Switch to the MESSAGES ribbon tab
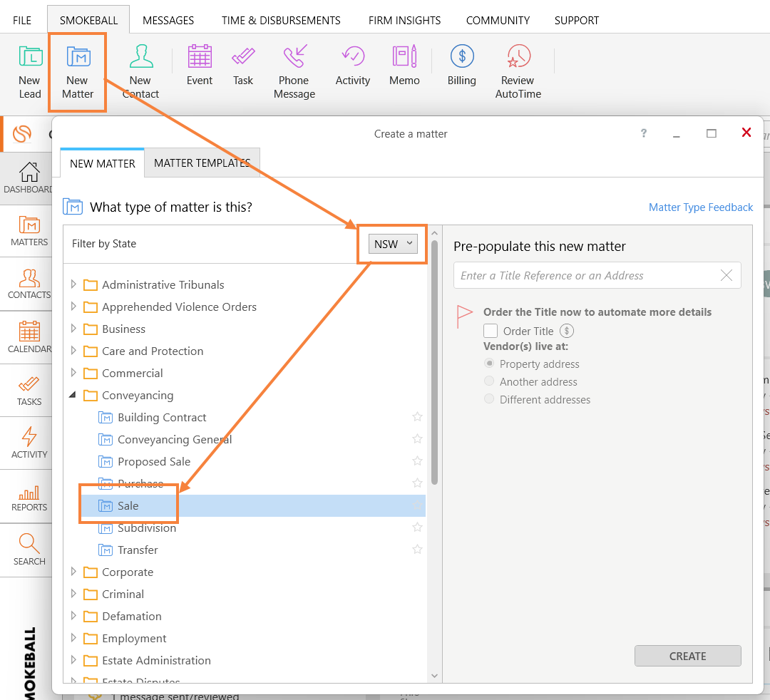 168,20
